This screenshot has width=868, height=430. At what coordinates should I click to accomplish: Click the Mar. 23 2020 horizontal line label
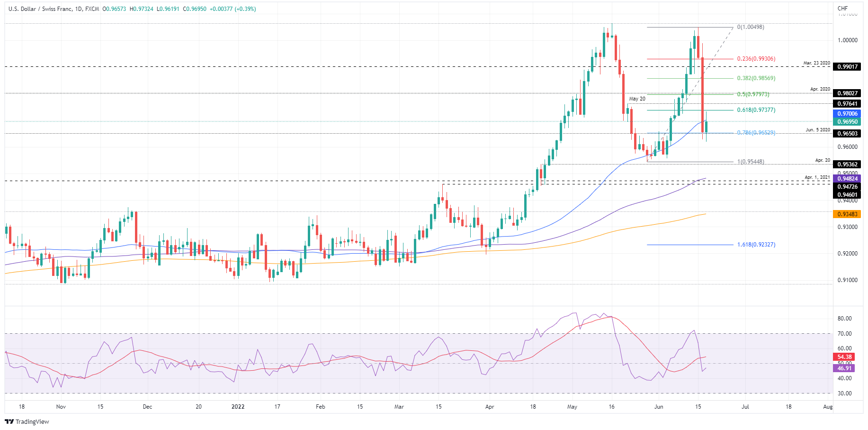(x=816, y=63)
